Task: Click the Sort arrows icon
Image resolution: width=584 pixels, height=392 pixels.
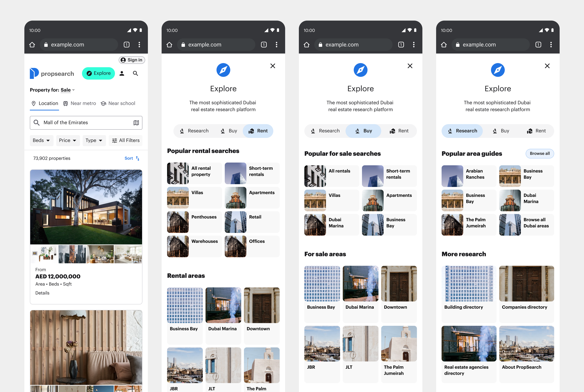Action: pos(138,158)
